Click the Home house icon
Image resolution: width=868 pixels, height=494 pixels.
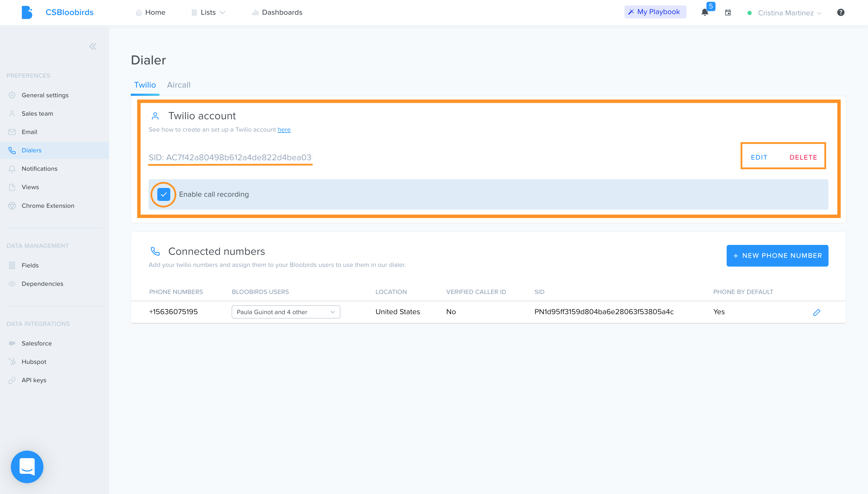pyautogui.click(x=139, y=13)
